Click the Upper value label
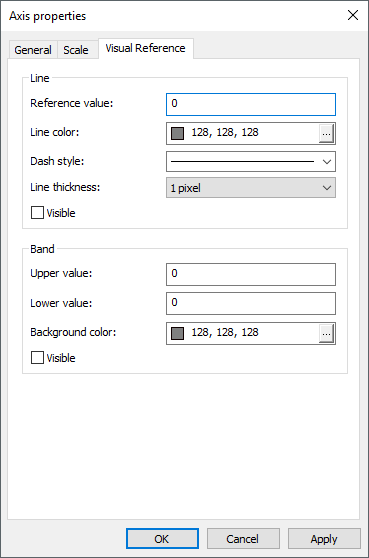The image size is (369, 558). click(x=61, y=273)
